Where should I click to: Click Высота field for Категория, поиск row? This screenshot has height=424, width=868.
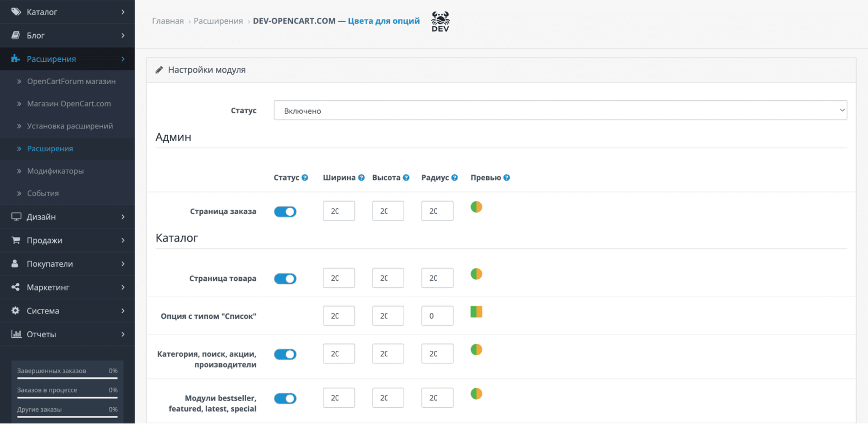click(388, 354)
